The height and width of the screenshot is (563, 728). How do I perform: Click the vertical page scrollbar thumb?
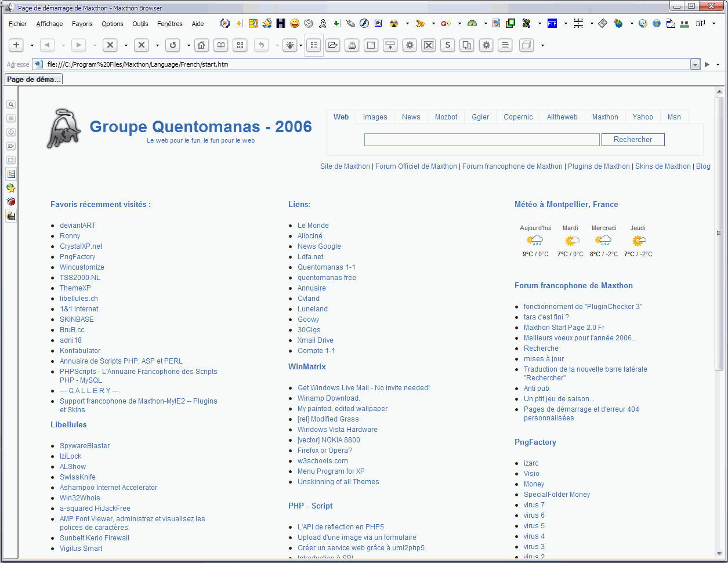(x=719, y=233)
